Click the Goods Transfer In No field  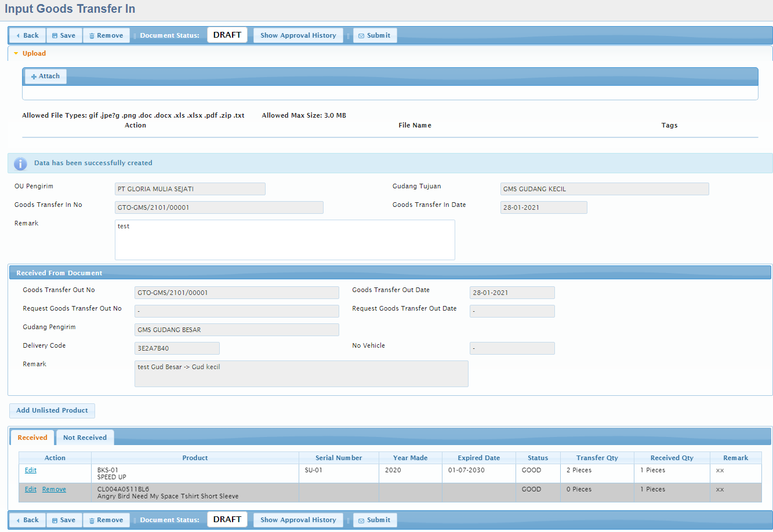click(x=219, y=207)
